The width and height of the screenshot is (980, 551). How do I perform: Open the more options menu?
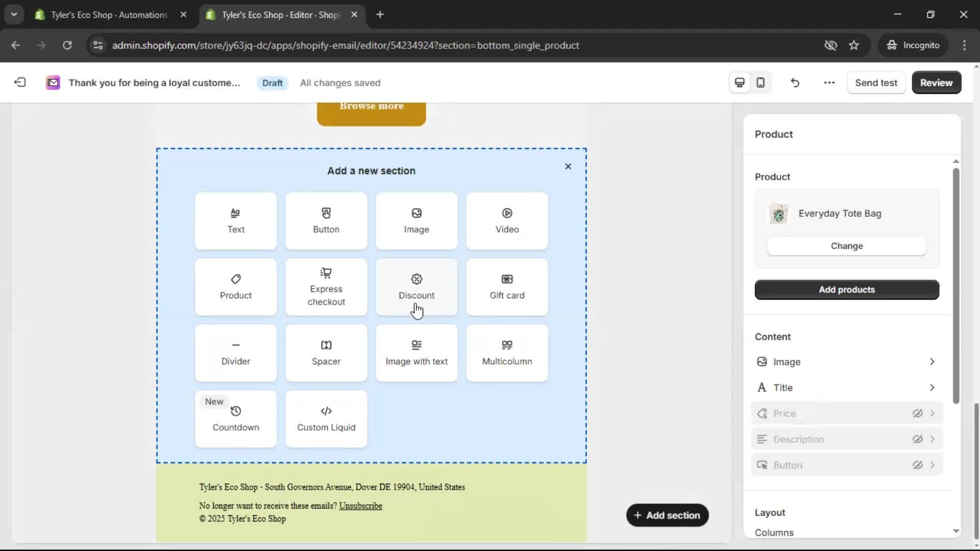tap(828, 82)
